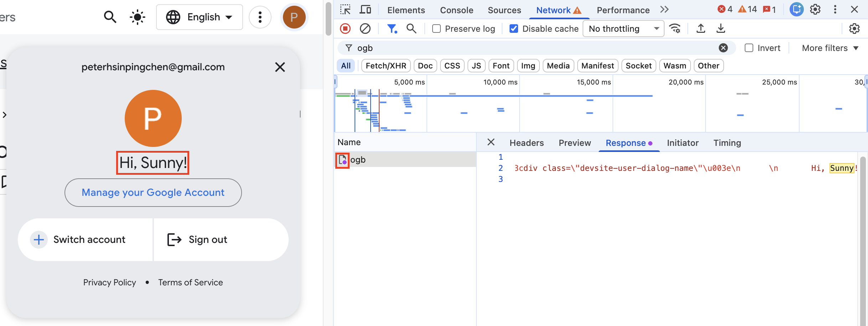The width and height of the screenshot is (868, 326).
Task: Select the ogb request row
Action: [x=405, y=159]
